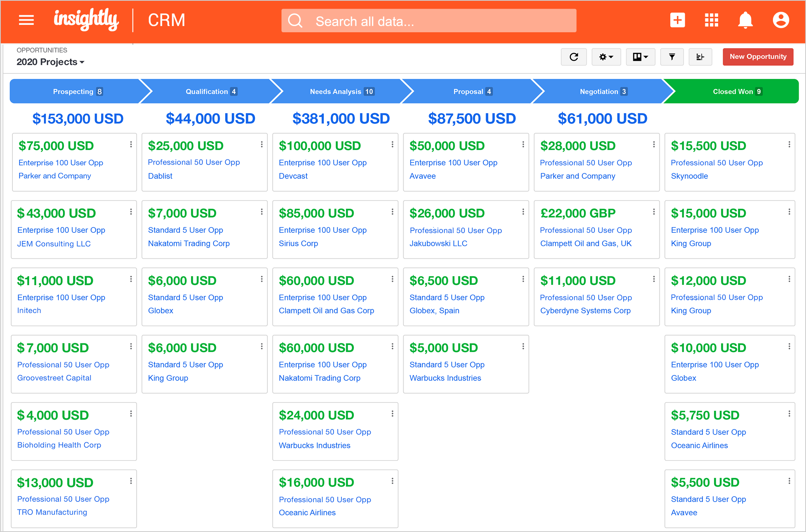Open the Initech company link
This screenshot has width=806, height=532.
[x=29, y=310]
